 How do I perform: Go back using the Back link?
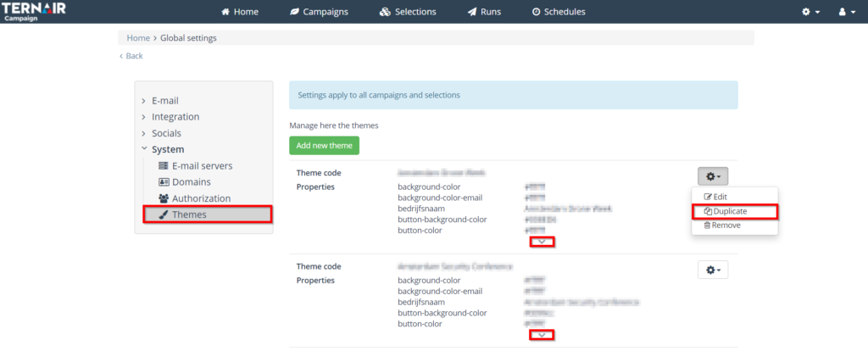133,56
